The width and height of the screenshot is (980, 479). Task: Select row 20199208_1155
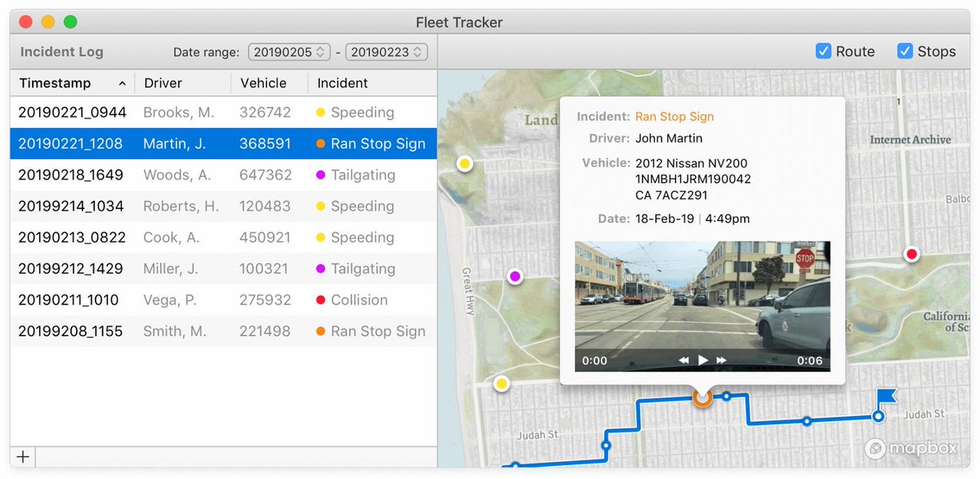click(x=224, y=331)
